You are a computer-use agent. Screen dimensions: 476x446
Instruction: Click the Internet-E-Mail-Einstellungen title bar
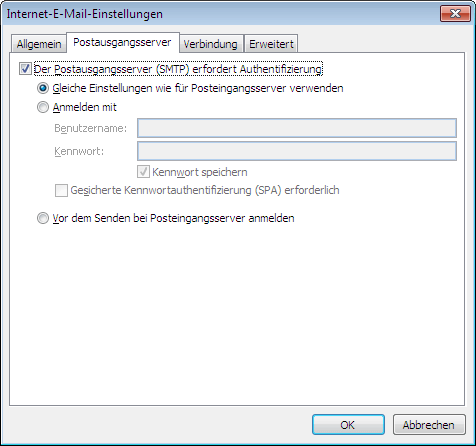pyautogui.click(x=220, y=14)
